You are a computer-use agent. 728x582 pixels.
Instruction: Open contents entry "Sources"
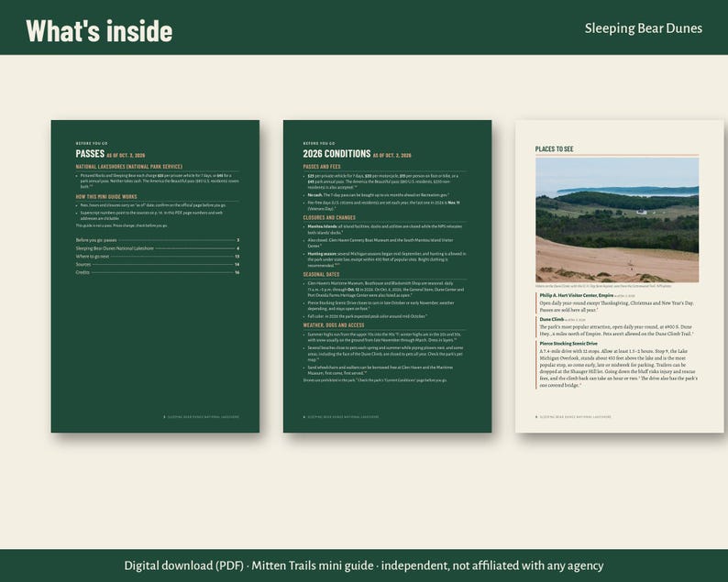pyautogui.click(x=158, y=264)
